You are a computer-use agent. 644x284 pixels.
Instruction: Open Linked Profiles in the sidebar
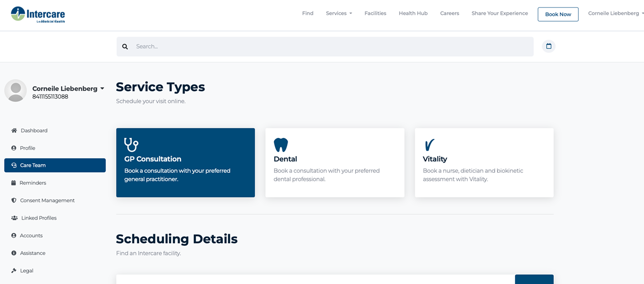coord(55,218)
